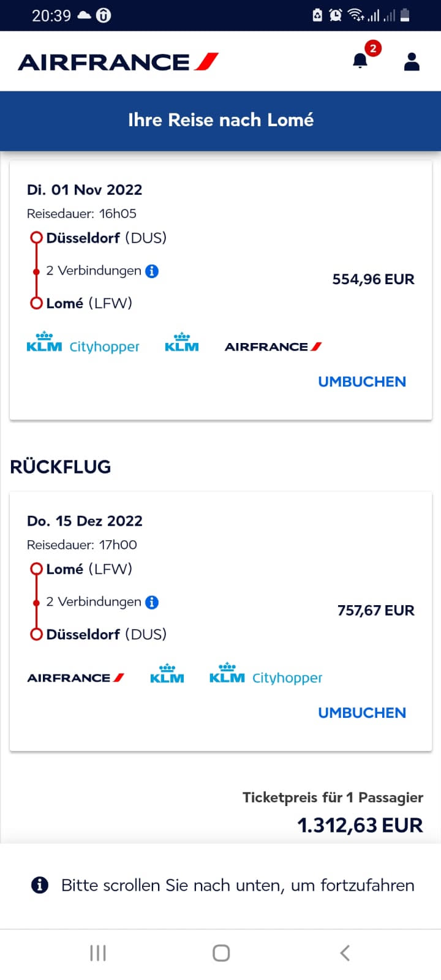Screen dimensions: 441x980
Task: Expand outbound 2 Verbindungen details
Action: click(94, 271)
